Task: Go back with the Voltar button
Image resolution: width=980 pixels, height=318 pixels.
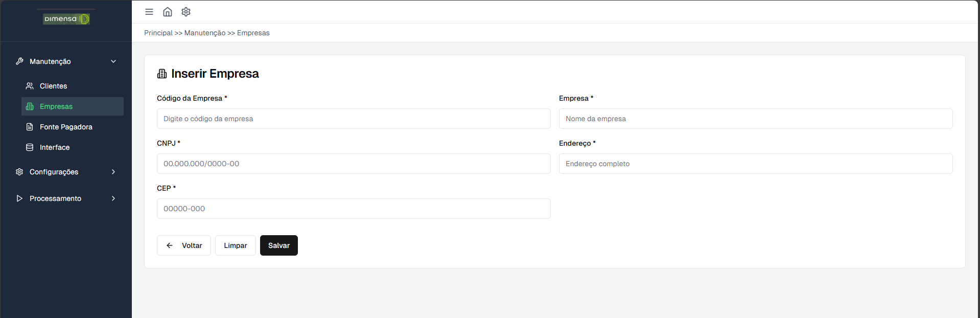Action: click(x=184, y=245)
